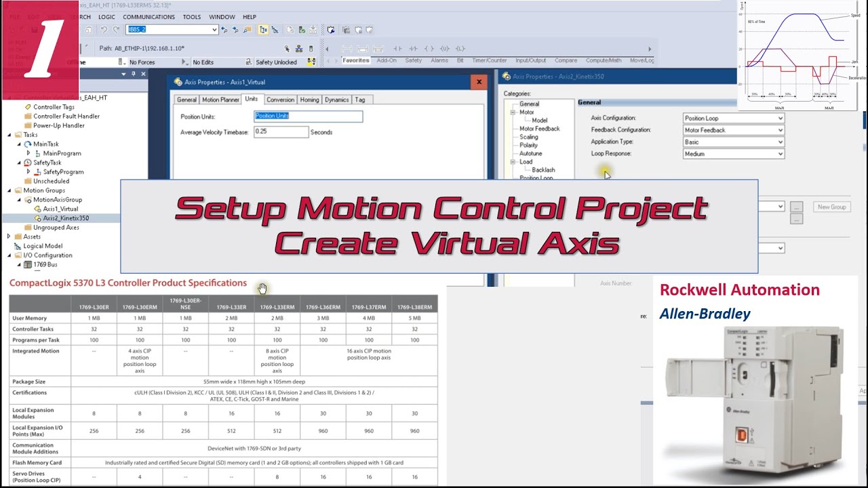
Task: Expand the MainProgram node
Action: pyautogui.click(x=28, y=153)
